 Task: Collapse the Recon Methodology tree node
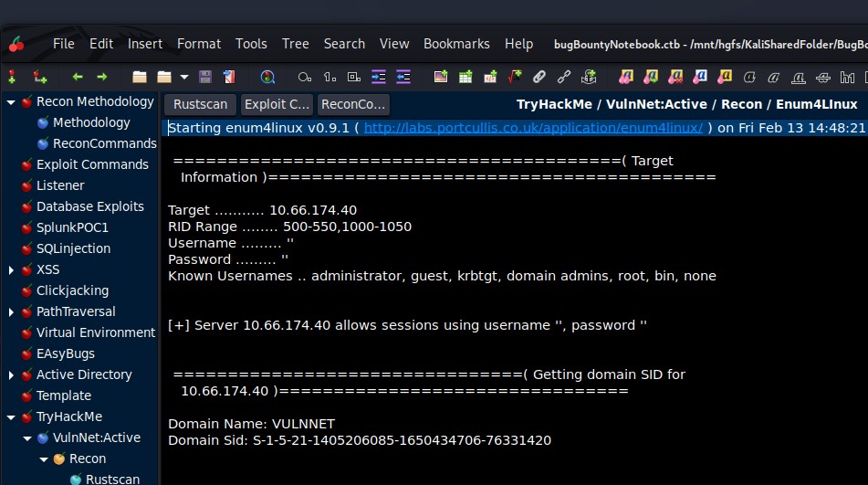11,101
